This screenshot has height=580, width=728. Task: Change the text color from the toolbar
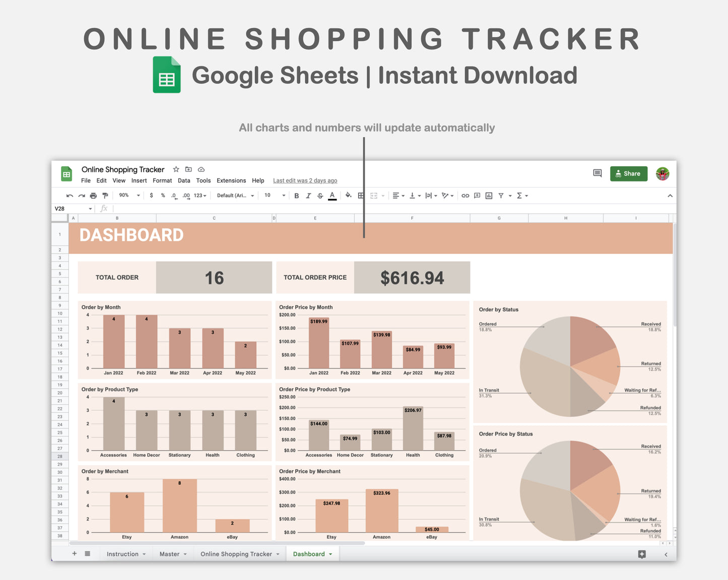coord(332,195)
